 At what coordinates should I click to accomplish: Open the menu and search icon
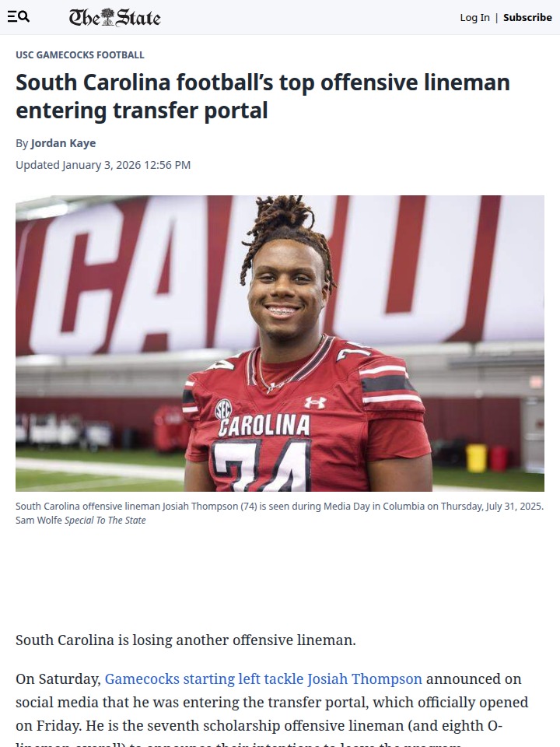pos(19,17)
